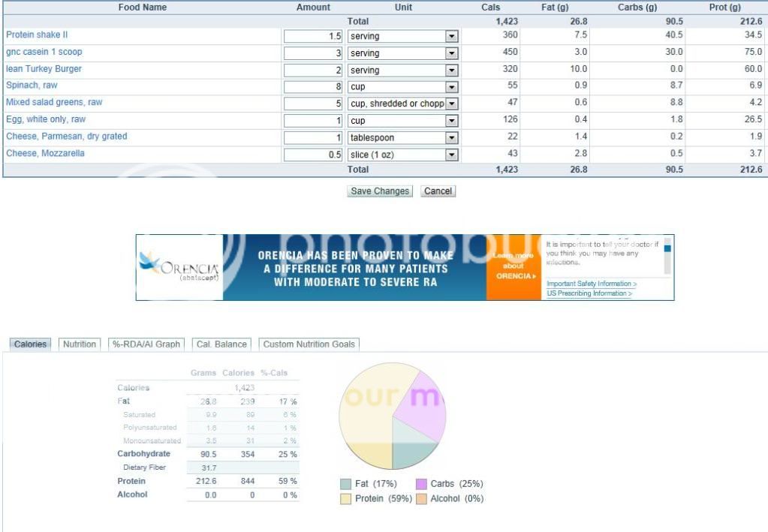The width and height of the screenshot is (768, 532).
Task: Open the lean Turkey Burger food link
Action: pyautogui.click(x=44, y=69)
